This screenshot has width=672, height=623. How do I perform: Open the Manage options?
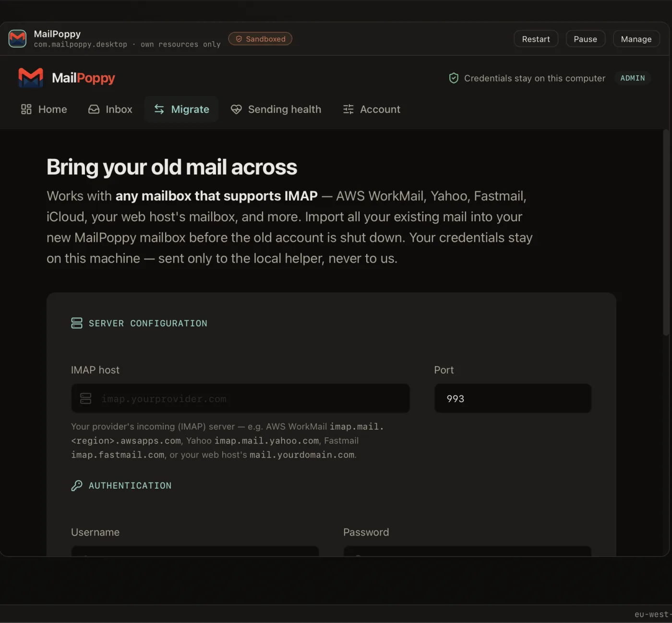636,39
